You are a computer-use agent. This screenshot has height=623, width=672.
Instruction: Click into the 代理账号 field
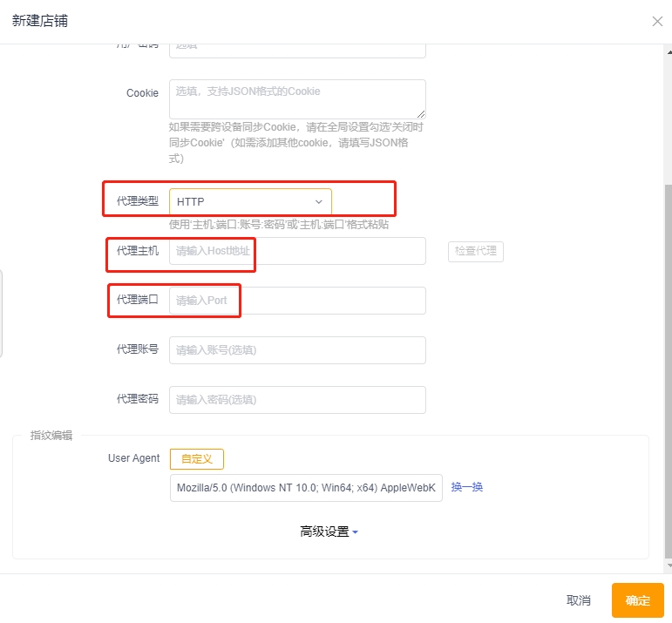(296, 350)
